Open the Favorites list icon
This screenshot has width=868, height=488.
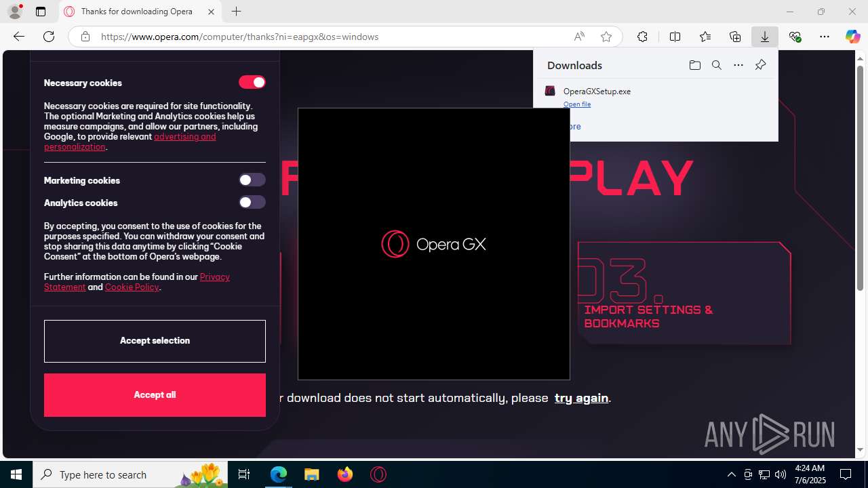(705, 37)
